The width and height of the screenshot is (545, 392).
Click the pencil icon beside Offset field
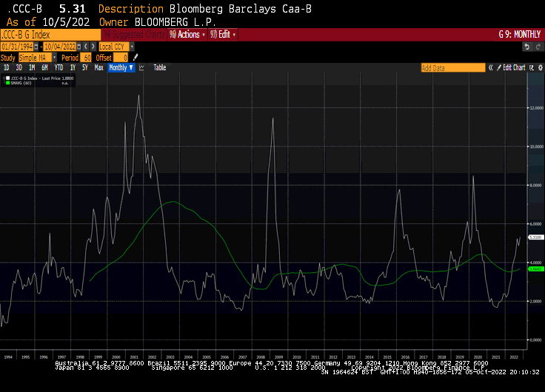(136, 57)
